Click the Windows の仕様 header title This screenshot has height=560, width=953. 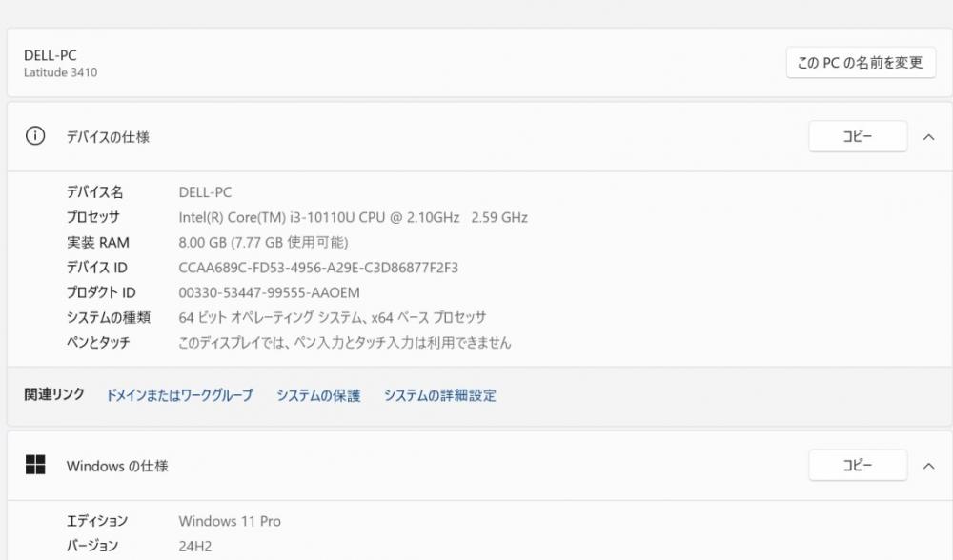(117, 466)
